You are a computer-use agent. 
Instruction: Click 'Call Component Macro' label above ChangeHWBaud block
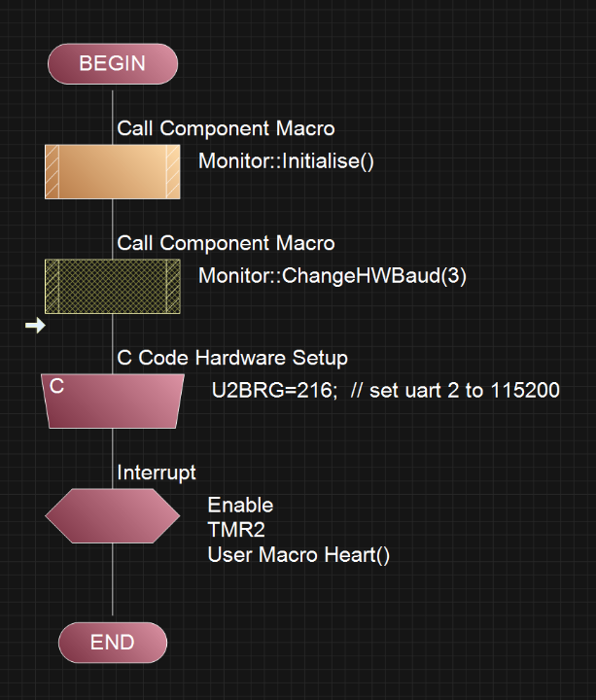click(x=226, y=243)
